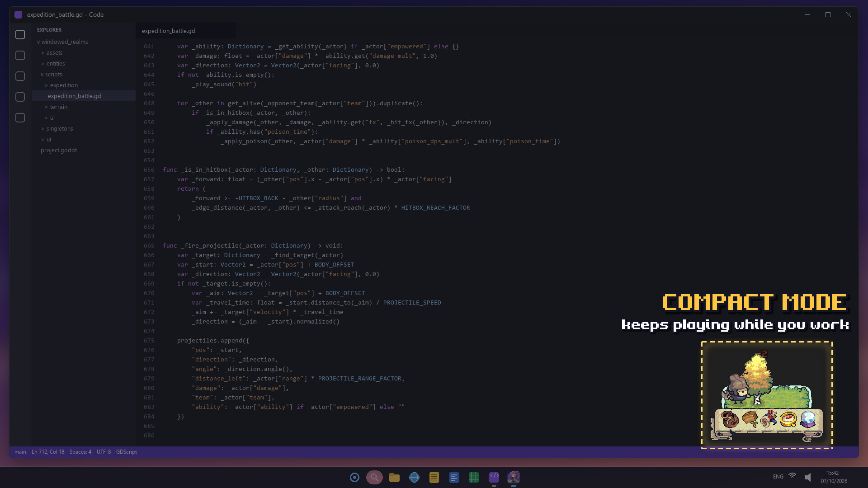Click the Wi-Fi tray icon

click(792, 476)
